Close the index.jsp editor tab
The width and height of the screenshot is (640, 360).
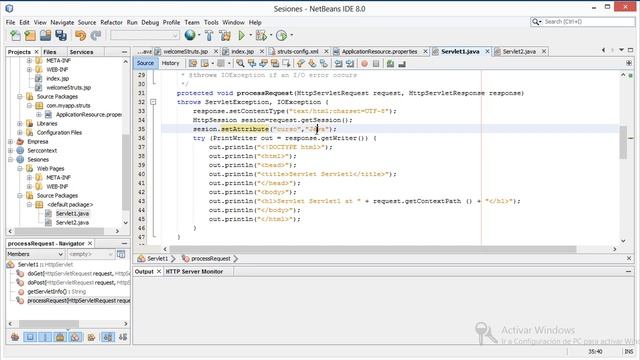pos(262,51)
